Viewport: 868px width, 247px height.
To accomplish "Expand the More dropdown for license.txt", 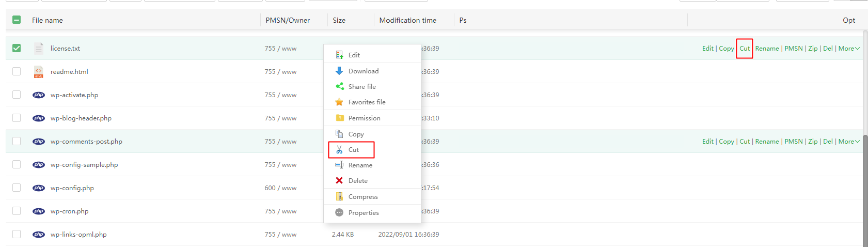I will click(849, 48).
